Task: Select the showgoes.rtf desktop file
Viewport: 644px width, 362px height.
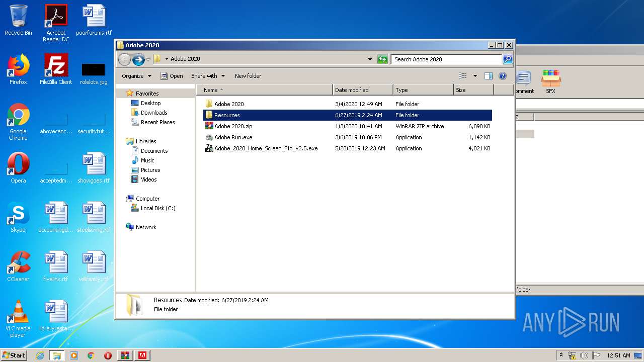Action: click(94, 168)
